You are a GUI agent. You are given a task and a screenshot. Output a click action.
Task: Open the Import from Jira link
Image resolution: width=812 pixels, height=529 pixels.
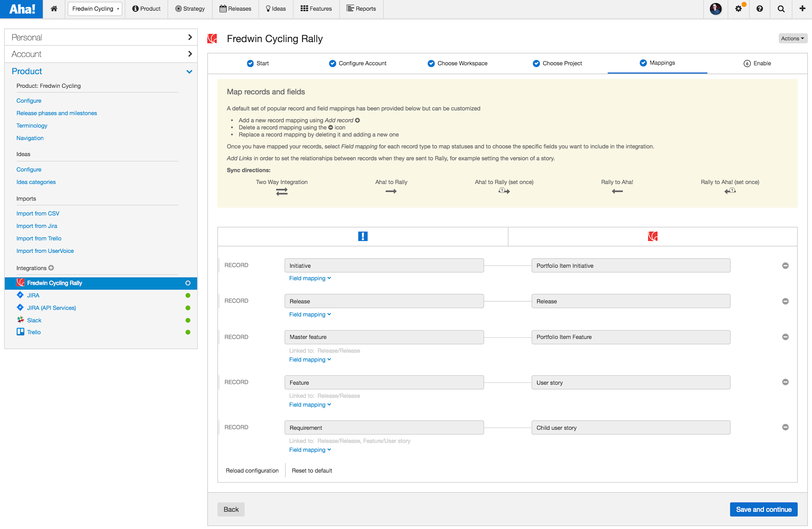pyautogui.click(x=37, y=226)
